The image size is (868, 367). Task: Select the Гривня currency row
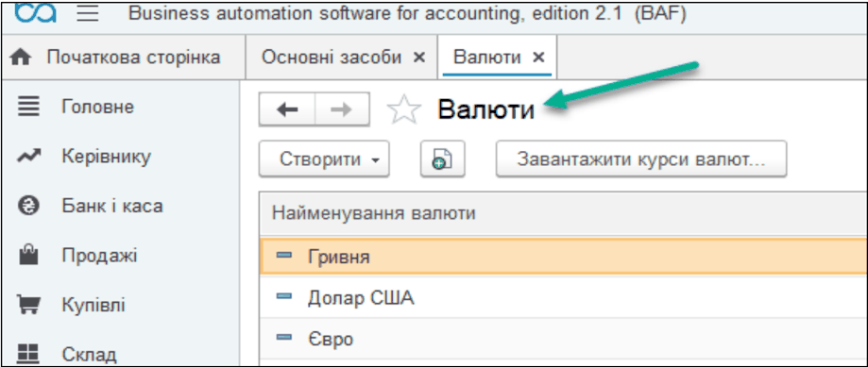pyautogui.click(x=563, y=257)
